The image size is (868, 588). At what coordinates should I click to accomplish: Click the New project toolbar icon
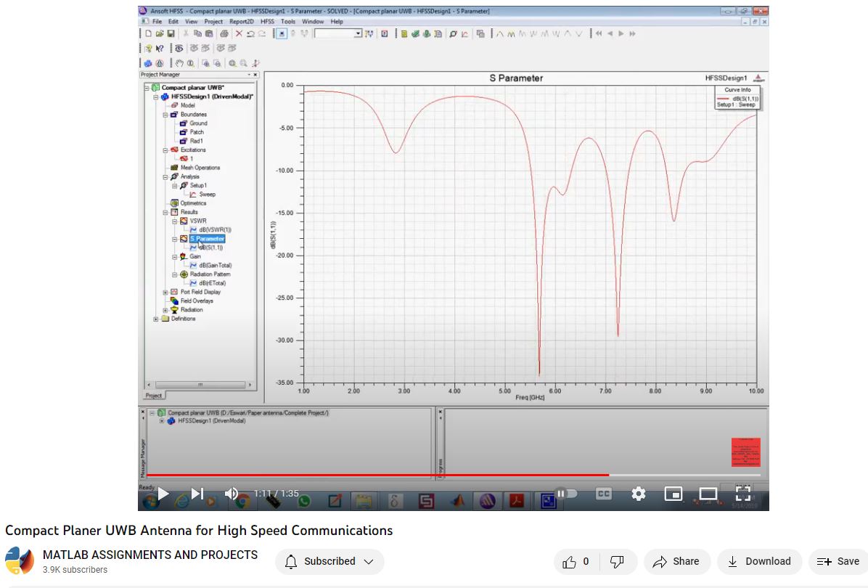click(148, 34)
